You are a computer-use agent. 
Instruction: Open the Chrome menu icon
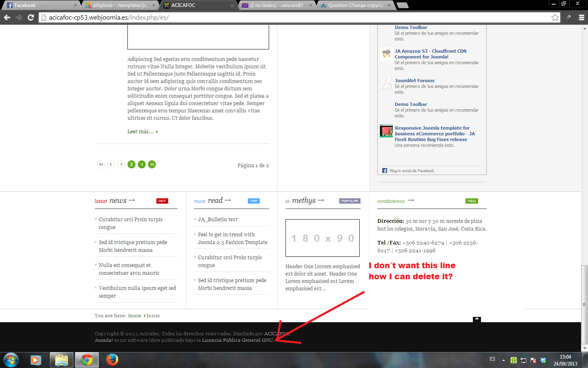(581, 17)
